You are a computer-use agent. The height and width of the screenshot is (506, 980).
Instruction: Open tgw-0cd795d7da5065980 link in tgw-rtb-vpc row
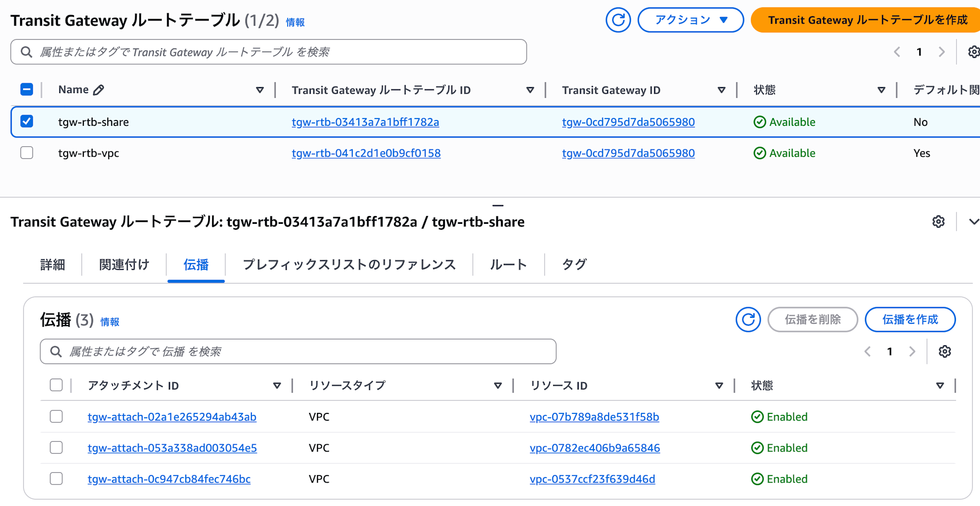[x=628, y=153]
